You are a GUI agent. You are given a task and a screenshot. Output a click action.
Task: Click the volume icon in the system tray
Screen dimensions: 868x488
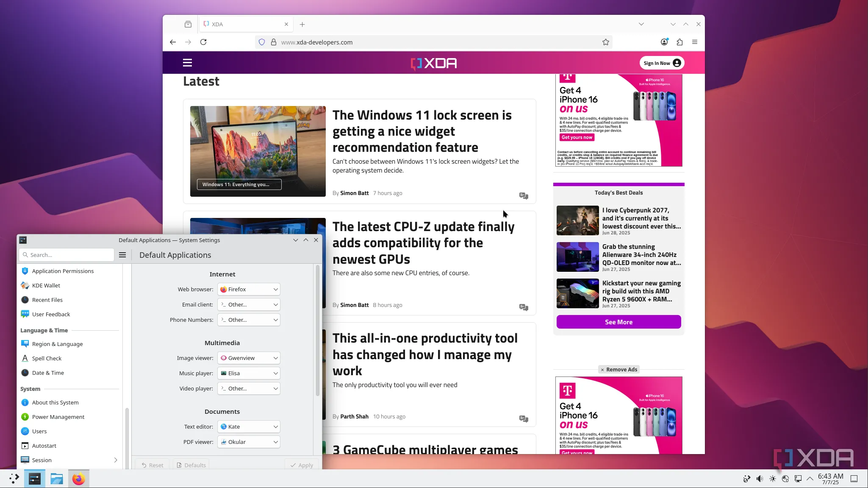(760, 479)
